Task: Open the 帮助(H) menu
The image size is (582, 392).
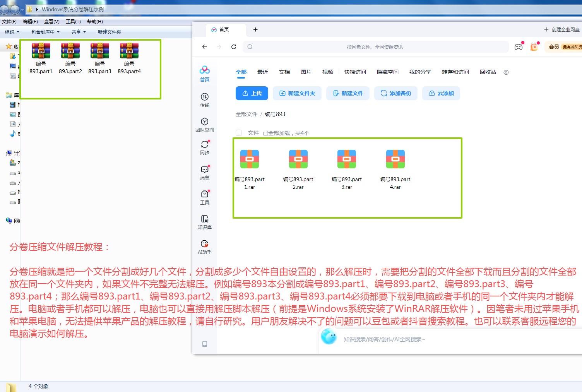Action: pyautogui.click(x=95, y=22)
